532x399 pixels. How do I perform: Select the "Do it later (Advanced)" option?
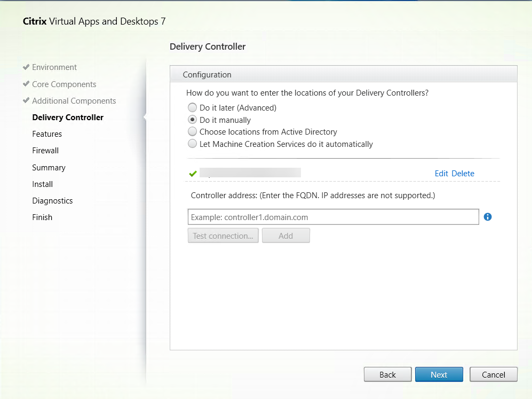193,108
